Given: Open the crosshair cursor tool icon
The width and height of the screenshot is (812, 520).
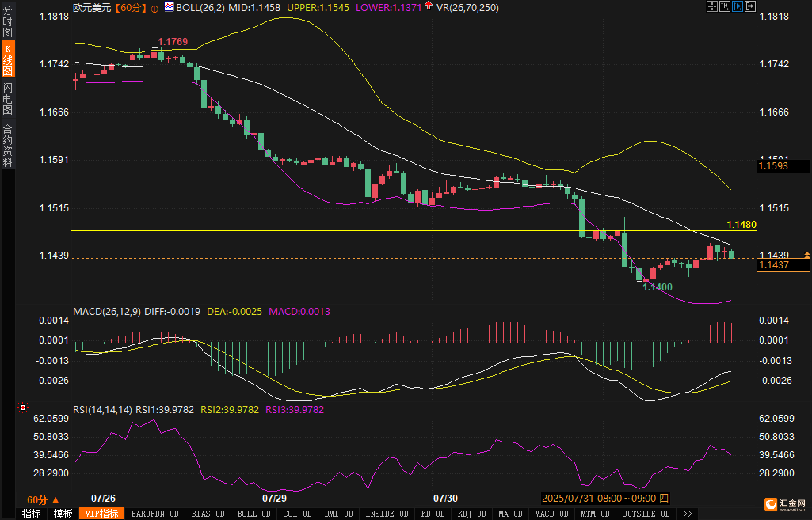Looking at the screenshot, I should pyautogui.click(x=712, y=6).
